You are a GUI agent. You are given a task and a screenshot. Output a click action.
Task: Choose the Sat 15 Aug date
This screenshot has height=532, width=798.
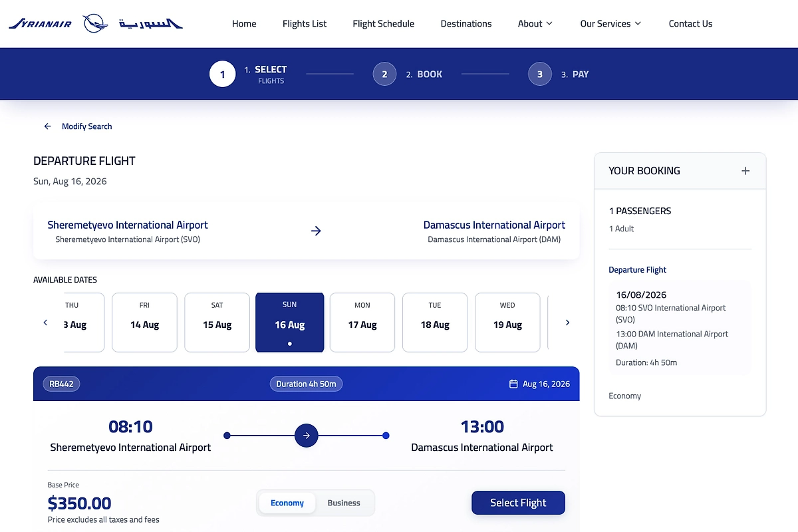pos(217,323)
